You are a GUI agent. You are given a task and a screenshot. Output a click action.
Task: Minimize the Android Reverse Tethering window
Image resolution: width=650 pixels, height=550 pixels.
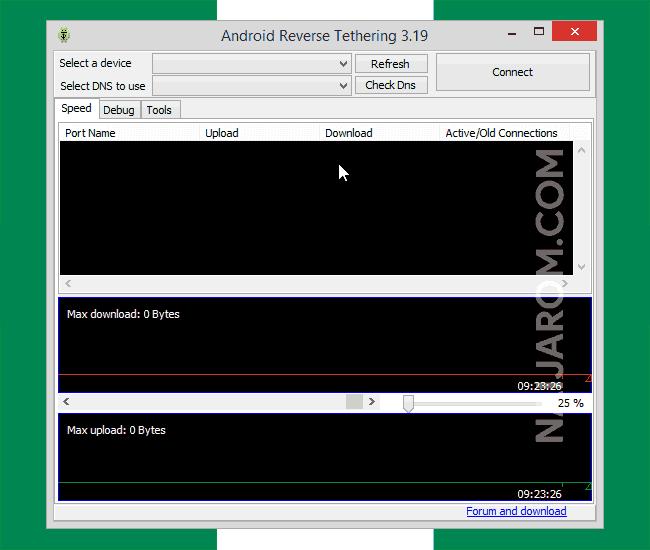coord(512,32)
